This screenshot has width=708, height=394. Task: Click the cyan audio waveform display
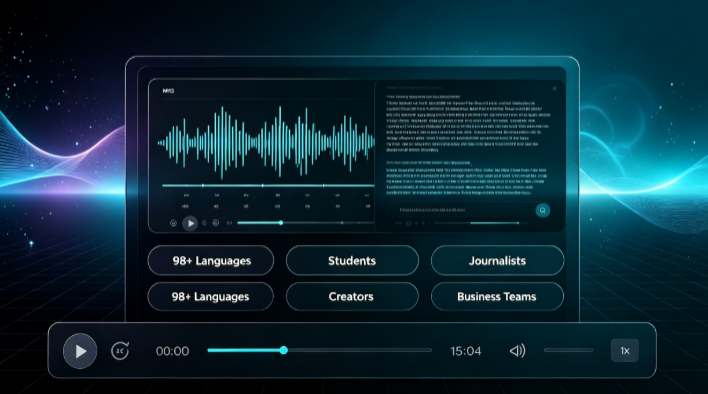click(266, 142)
